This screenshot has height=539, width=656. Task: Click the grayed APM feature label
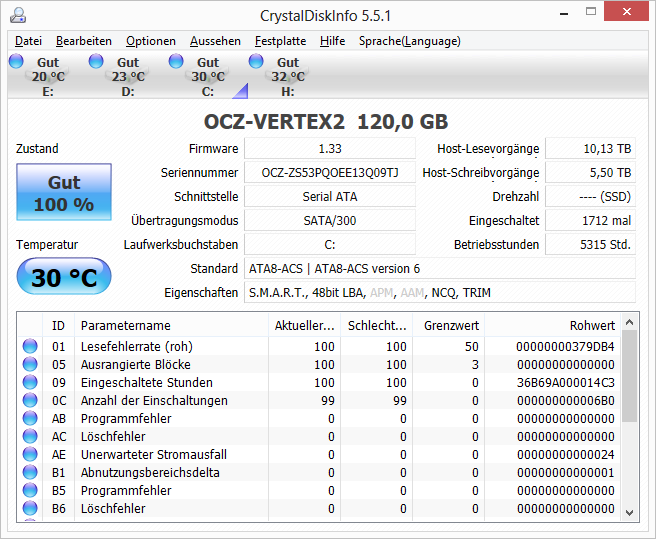[x=382, y=293]
